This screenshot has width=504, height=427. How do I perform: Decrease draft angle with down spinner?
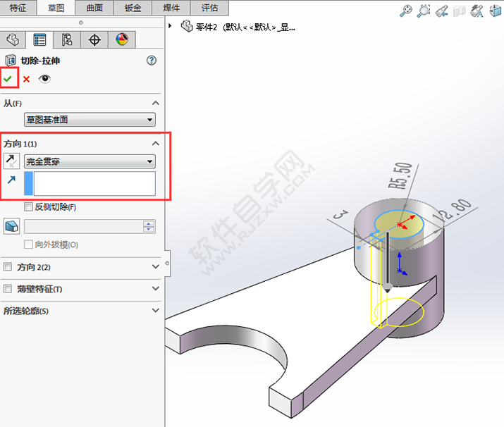point(149,230)
